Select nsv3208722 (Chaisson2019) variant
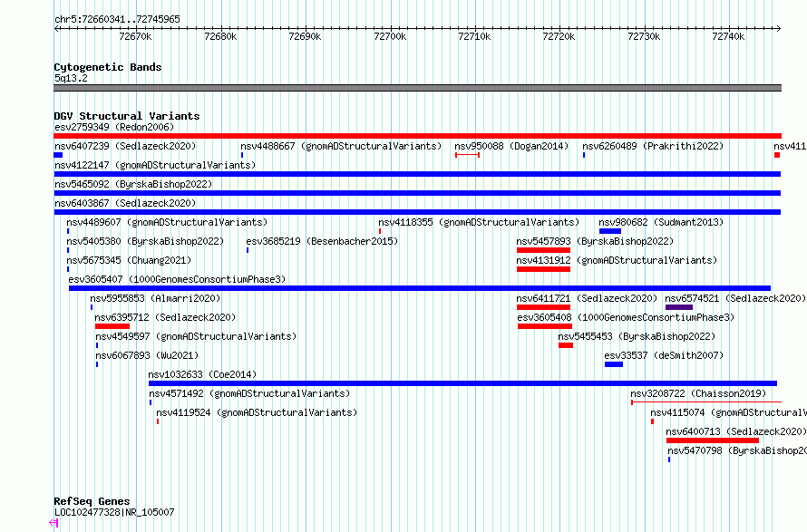The width and height of the screenshot is (807, 532). point(698,393)
